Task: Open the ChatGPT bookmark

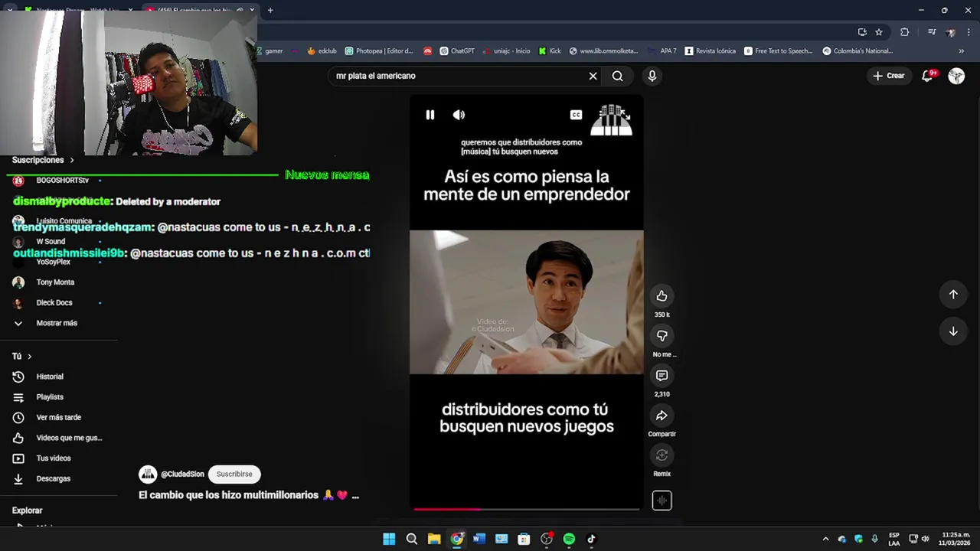Action: 457,51
